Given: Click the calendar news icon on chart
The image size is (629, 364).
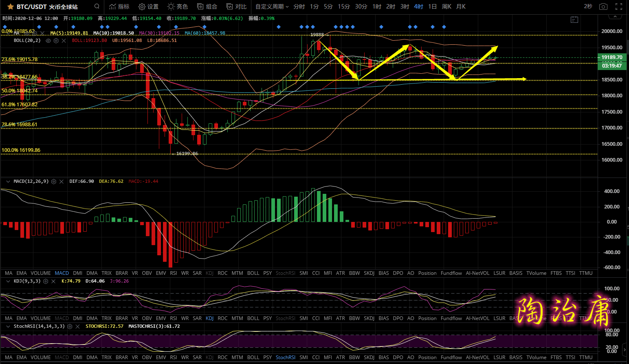Looking at the screenshot, I should [x=574, y=20].
